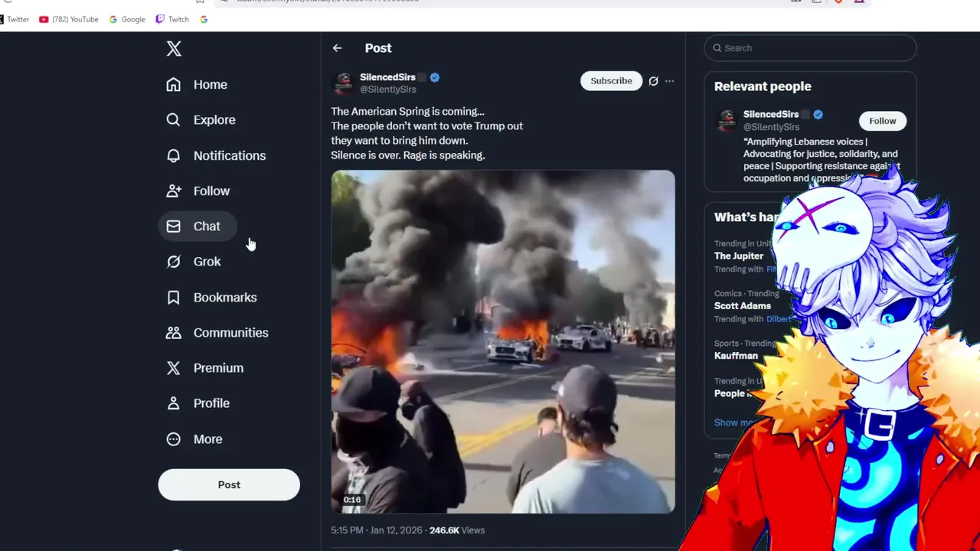Viewport: 980px width, 551px height.
Task: Click the Profile person icon
Action: coord(174,403)
